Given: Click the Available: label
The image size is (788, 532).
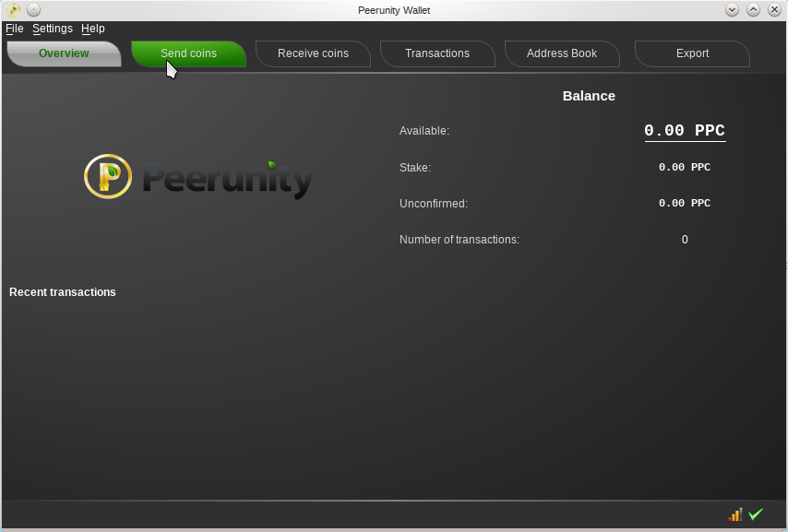Looking at the screenshot, I should (x=424, y=131).
